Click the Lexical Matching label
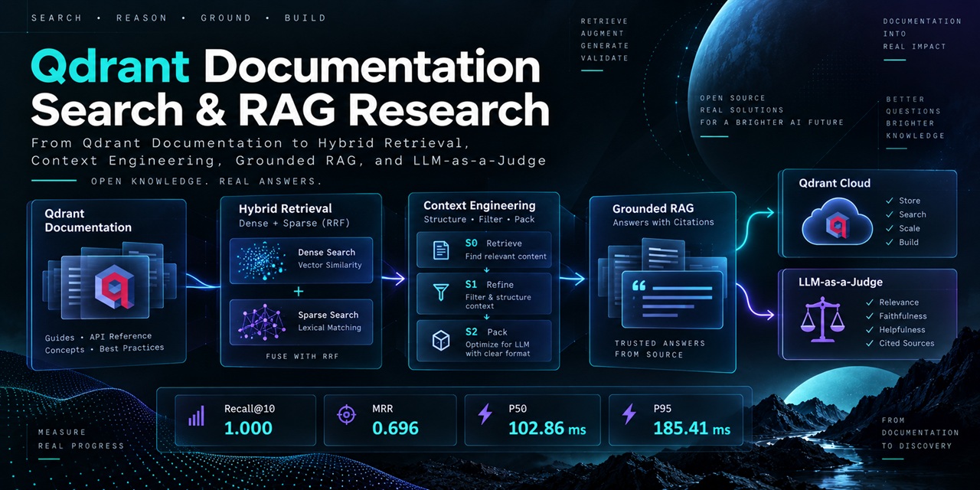The image size is (980, 490). click(329, 328)
